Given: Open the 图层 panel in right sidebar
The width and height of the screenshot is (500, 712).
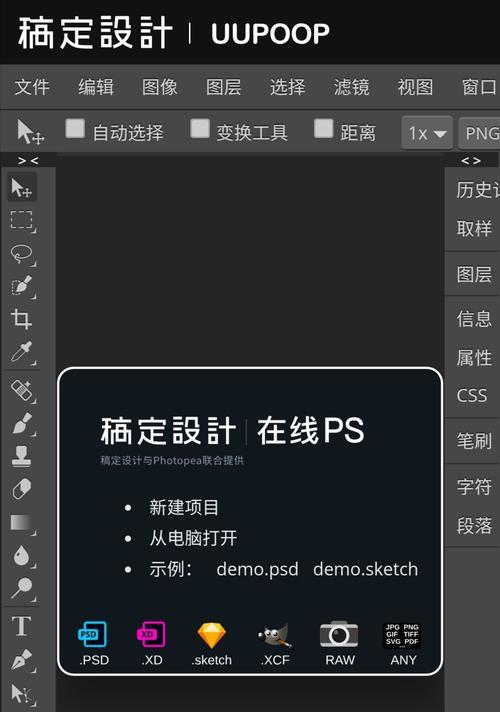Looking at the screenshot, I should pyautogui.click(x=474, y=274).
